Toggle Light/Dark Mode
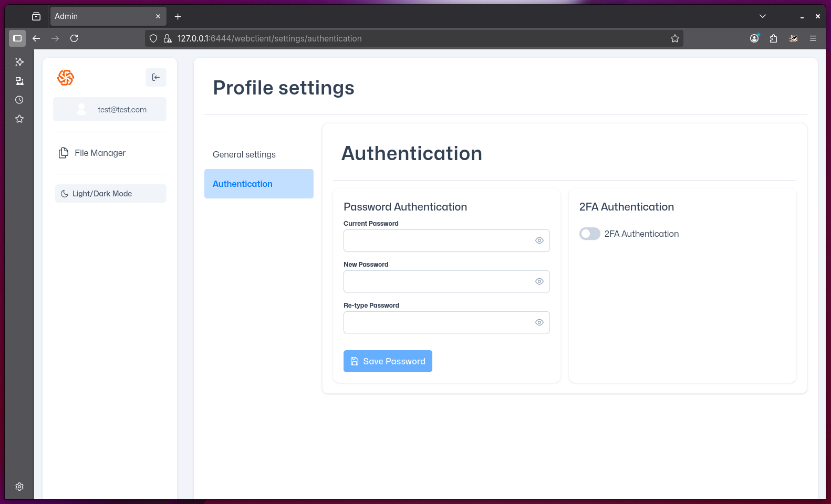Viewport: 831px width, 504px height. click(x=111, y=193)
